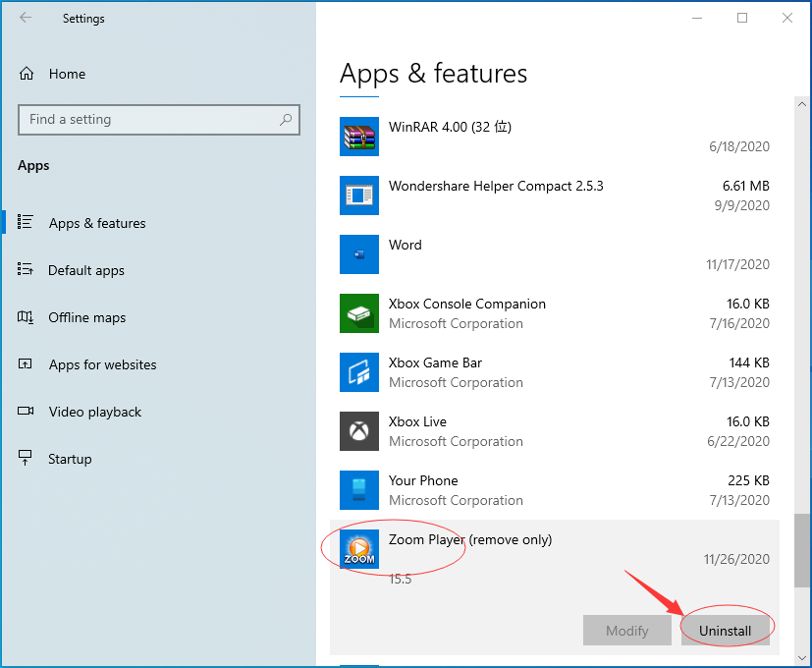The image size is (812, 668).
Task: Select Xbox Live entry name
Action: pos(417,421)
